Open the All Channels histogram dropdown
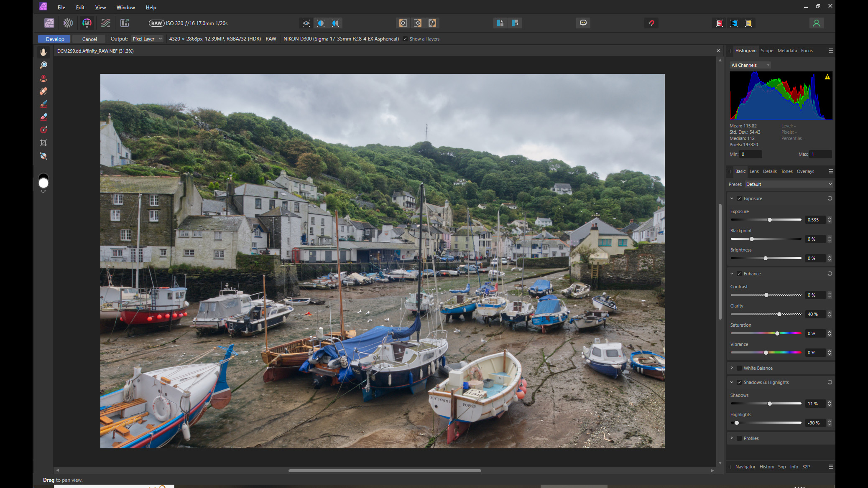The width and height of the screenshot is (868, 488). 750,65
